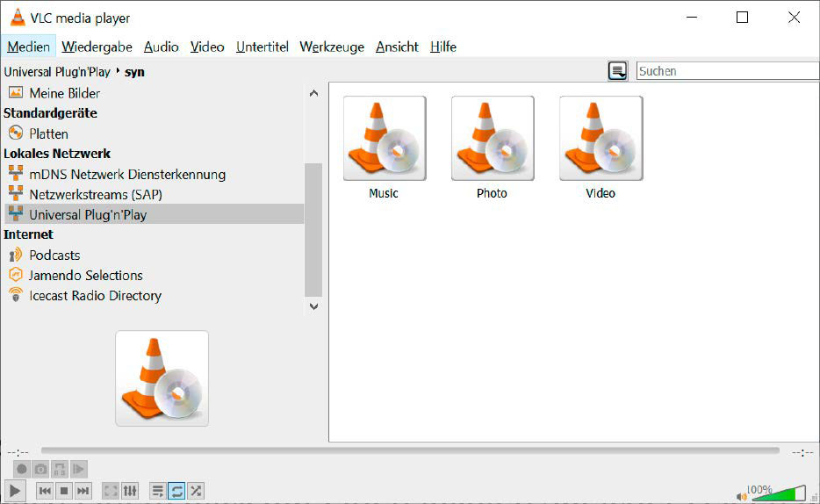Click the playback seek bar

[x=410, y=450]
